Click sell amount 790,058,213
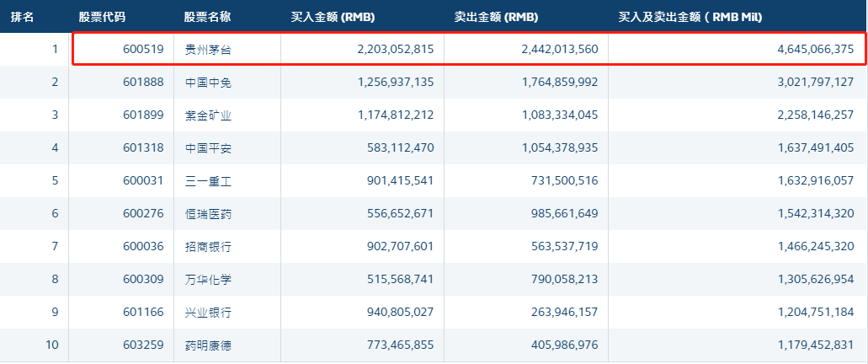The image size is (868, 364). pyautogui.click(x=565, y=279)
